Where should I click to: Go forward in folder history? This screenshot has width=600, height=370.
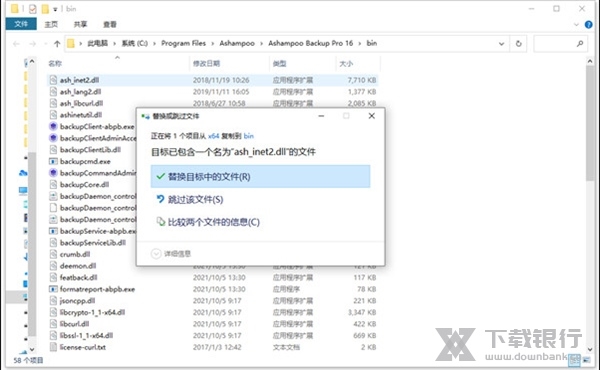[33, 44]
